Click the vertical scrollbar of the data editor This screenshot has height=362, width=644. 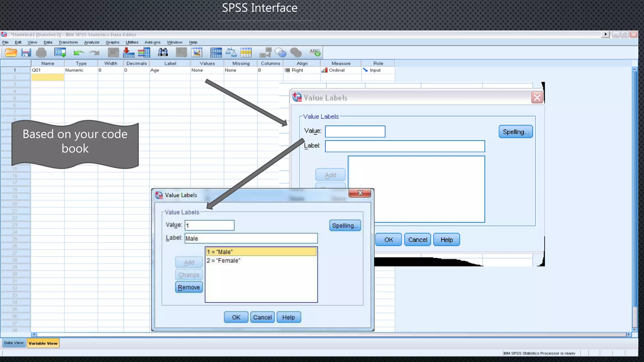[x=635, y=199]
